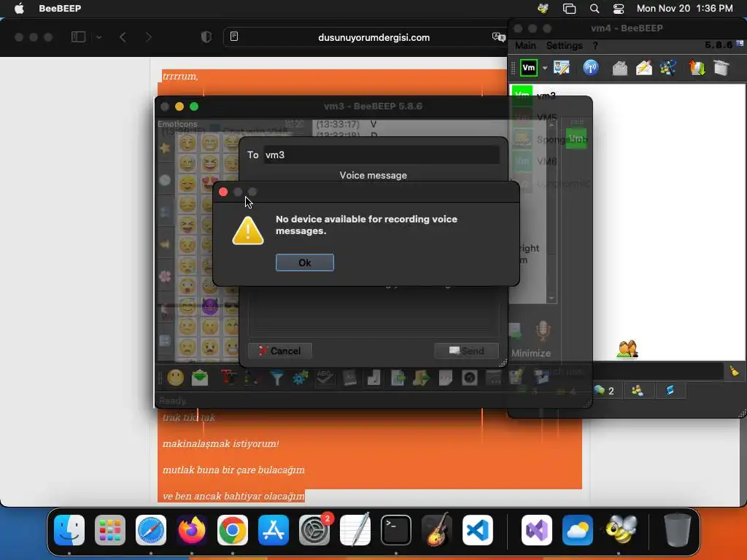Click the gray shared box icon in vm4 toolbar

(721, 68)
